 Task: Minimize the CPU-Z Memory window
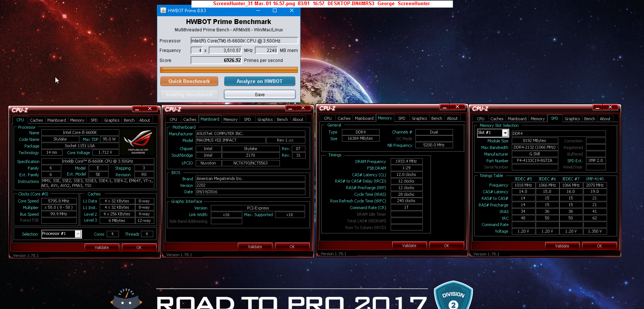[445, 107]
